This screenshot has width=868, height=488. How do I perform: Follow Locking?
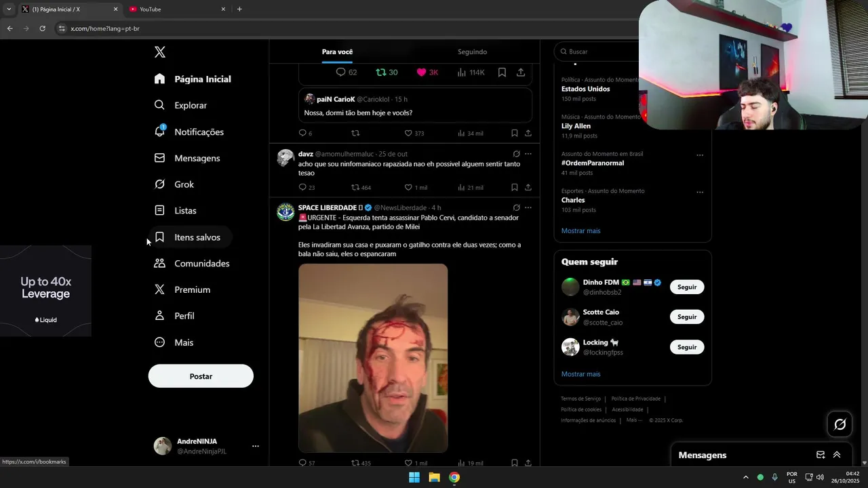(x=687, y=347)
